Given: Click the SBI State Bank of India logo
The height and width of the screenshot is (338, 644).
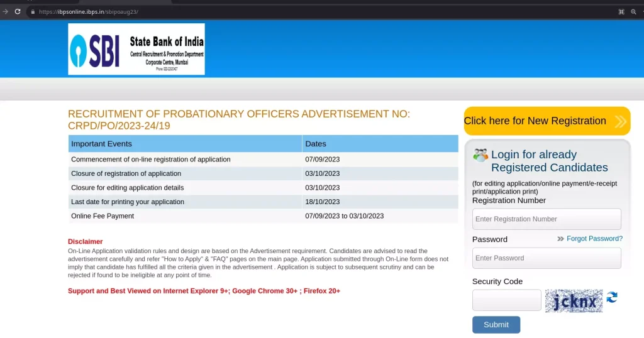Looking at the screenshot, I should click(136, 49).
